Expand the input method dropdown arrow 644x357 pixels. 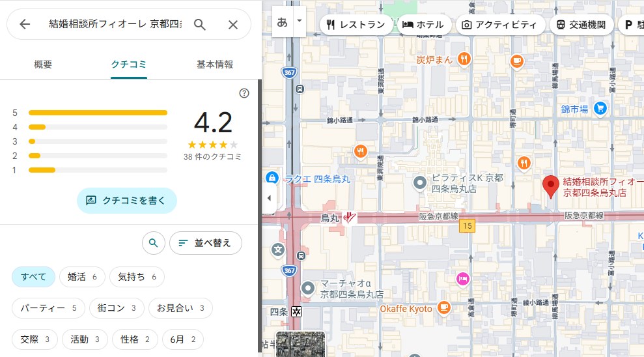[x=300, y=21]
